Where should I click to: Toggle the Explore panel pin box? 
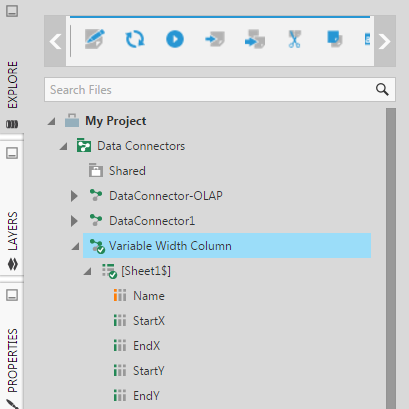point(12,11)
